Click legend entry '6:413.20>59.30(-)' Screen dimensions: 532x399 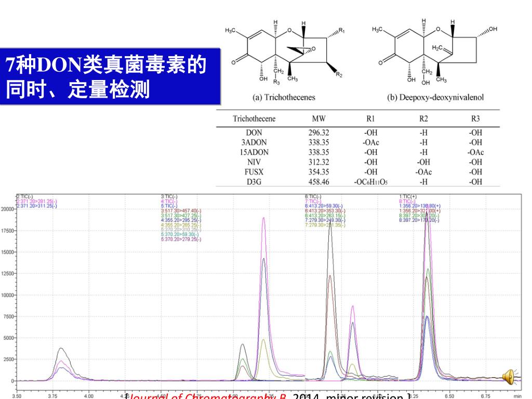[324, 206]
